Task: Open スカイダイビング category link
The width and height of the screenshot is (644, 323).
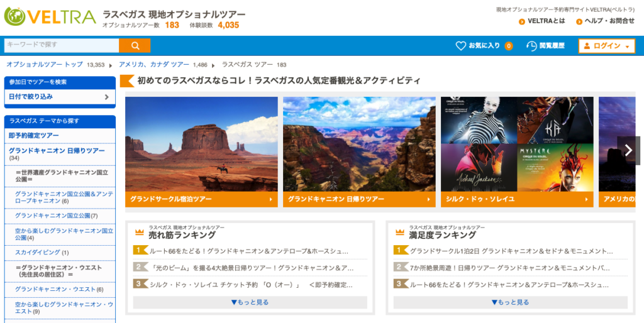Action: click(38, 253)
